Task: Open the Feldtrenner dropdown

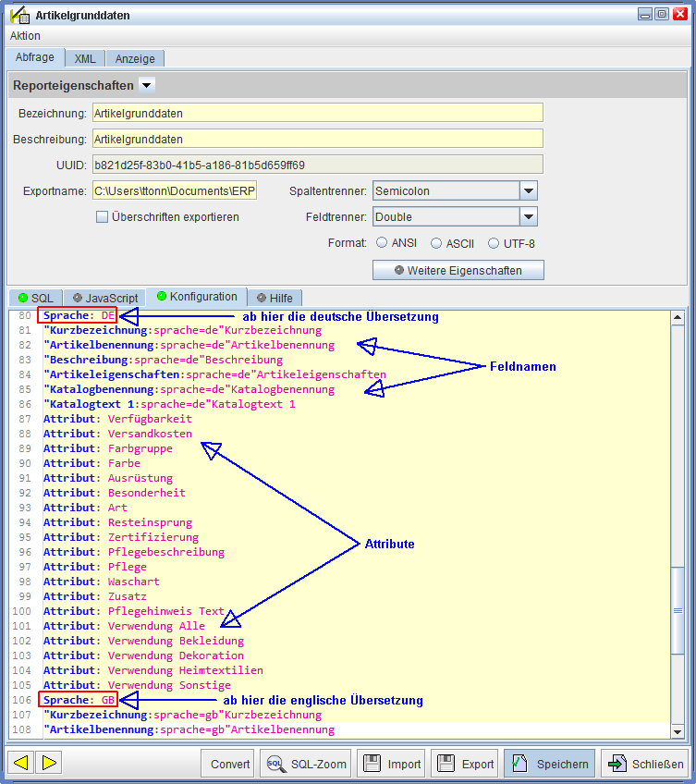Action: click(528, 217)
